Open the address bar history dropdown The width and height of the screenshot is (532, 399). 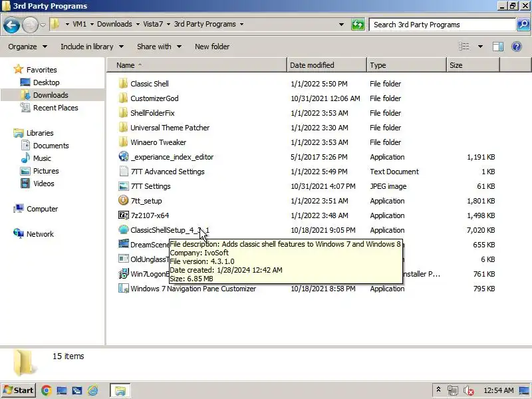[x=341, y=25]
